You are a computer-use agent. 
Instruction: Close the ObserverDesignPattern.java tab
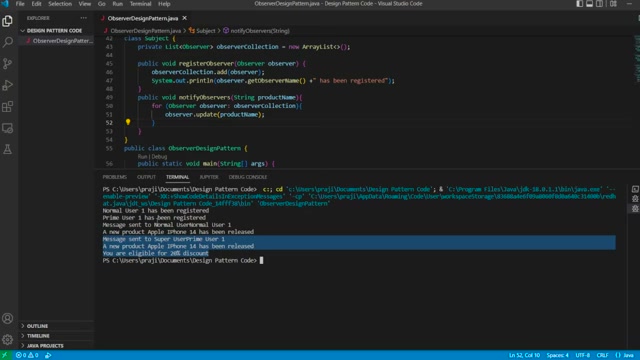(184, 18)
